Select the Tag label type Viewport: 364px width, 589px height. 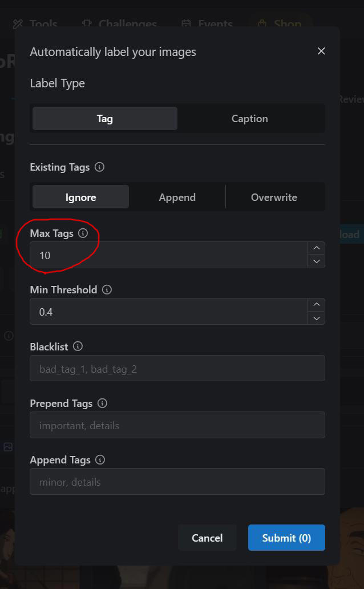click(x=105, y=119)
